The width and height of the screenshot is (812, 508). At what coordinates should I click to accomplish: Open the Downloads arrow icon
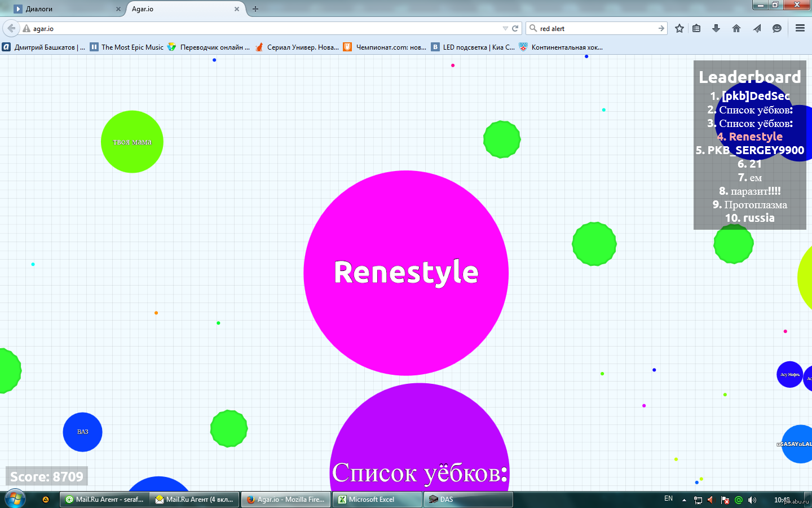click(x=716, y=28)
